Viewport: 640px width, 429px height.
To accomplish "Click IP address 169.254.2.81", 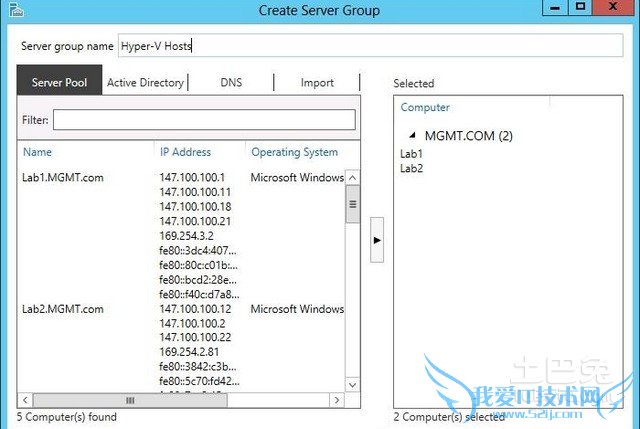I will 189,352.
